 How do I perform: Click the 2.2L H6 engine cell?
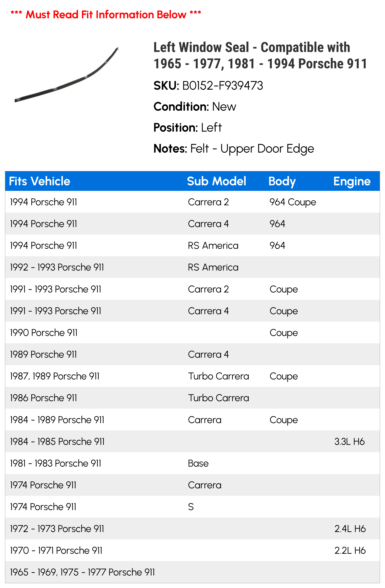(x=350, y=550)
